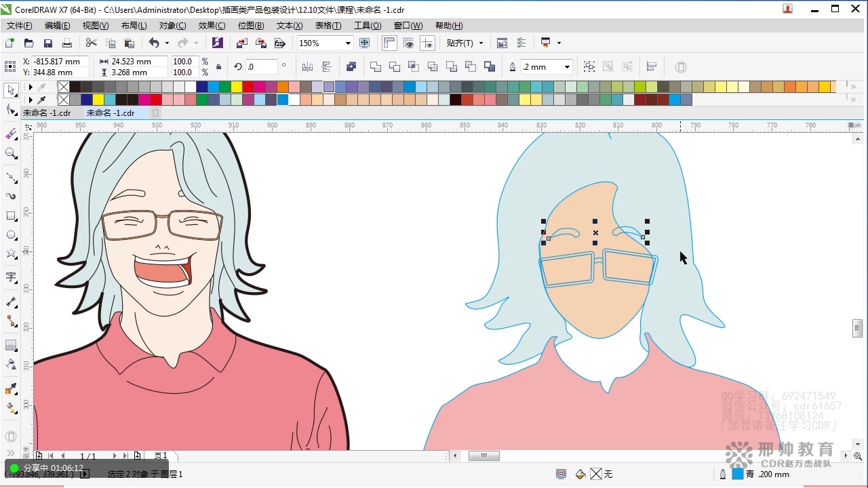
Task: Activate the Zoom tool
Action: coord(10,154)
